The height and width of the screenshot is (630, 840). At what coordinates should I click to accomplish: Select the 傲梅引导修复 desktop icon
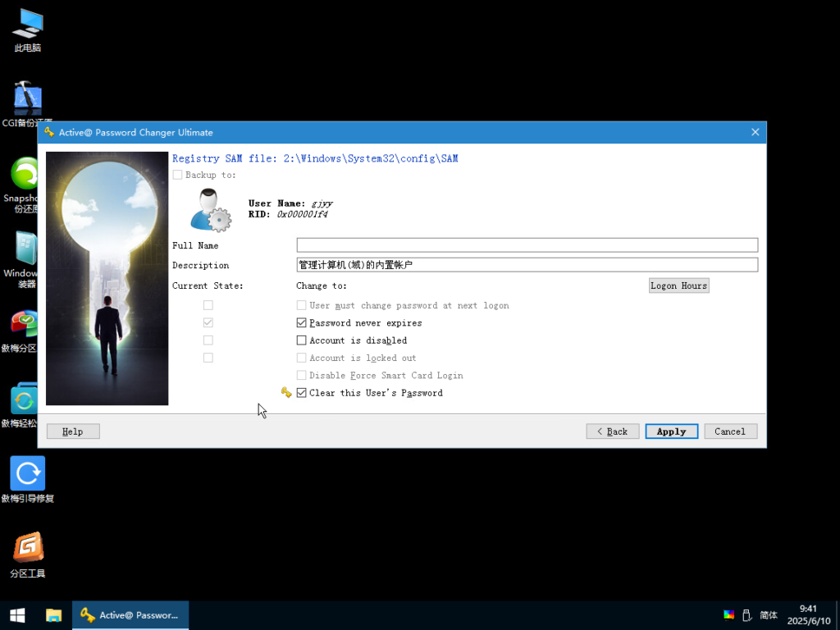pyautogui.click(x=28, y=480)
